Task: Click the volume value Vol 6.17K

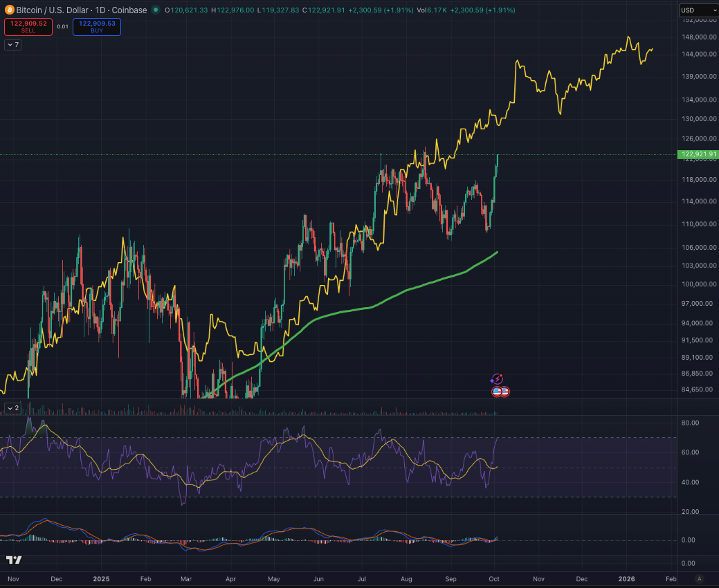Action: 432,10
